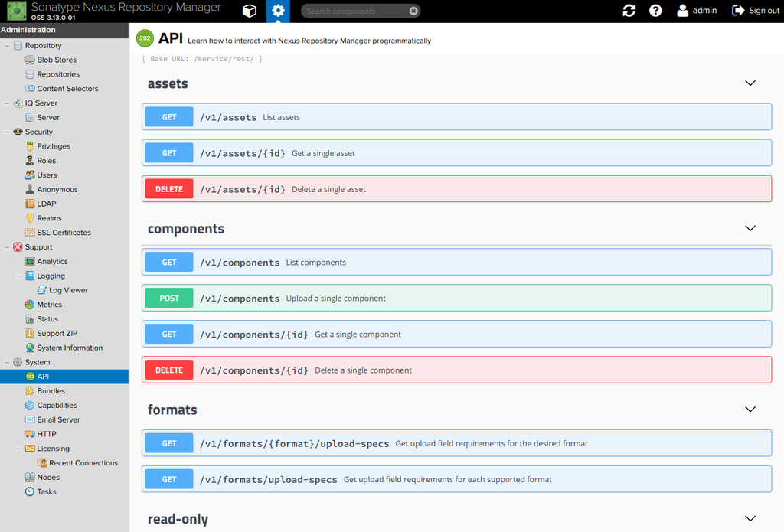
Task: Click the green 202 API badge in title
Action: coord(145,38)
